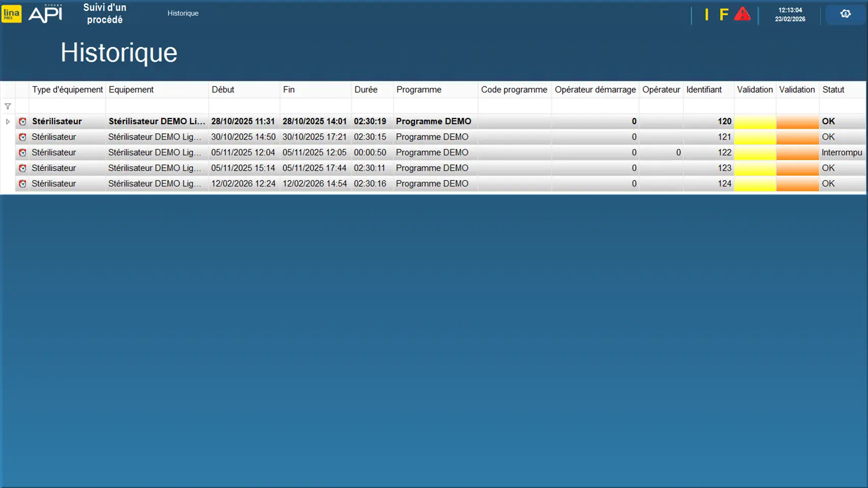
Task: Sort by the Identifiant column header
Action: [704, 89]
